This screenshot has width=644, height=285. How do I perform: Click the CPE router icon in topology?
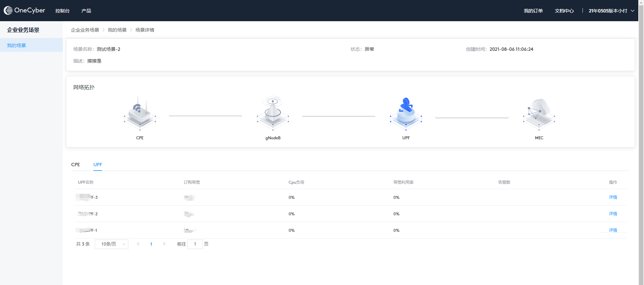(x=140, y=113)
